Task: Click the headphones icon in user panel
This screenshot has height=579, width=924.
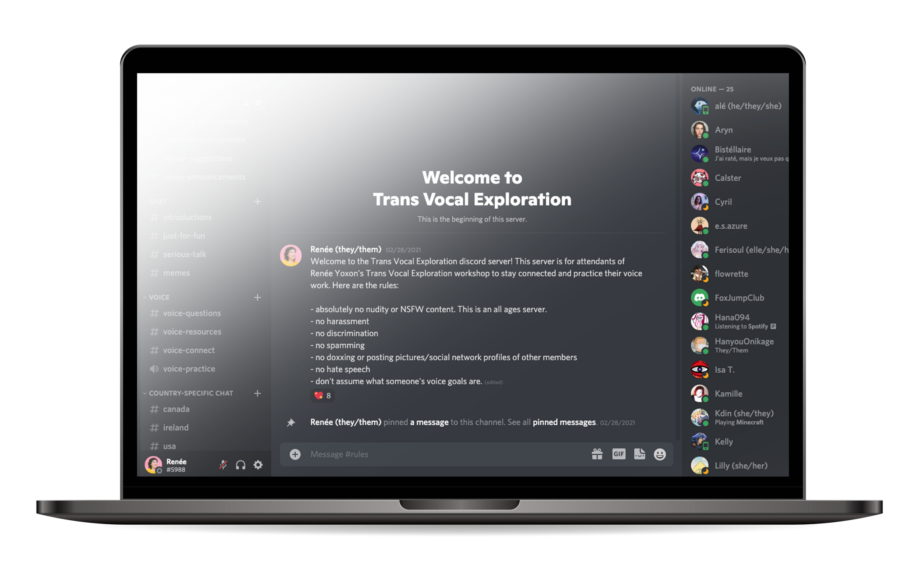Action: click(x=241, y=465)
